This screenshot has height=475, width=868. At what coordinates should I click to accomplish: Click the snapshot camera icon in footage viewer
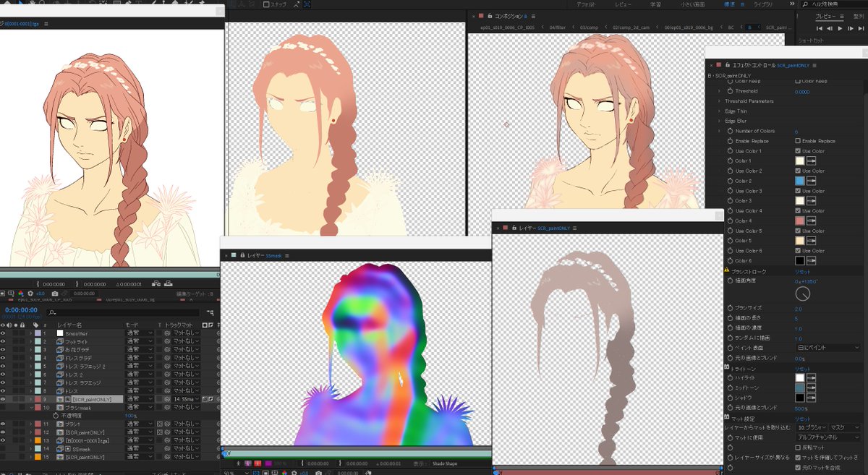[55, 294]
